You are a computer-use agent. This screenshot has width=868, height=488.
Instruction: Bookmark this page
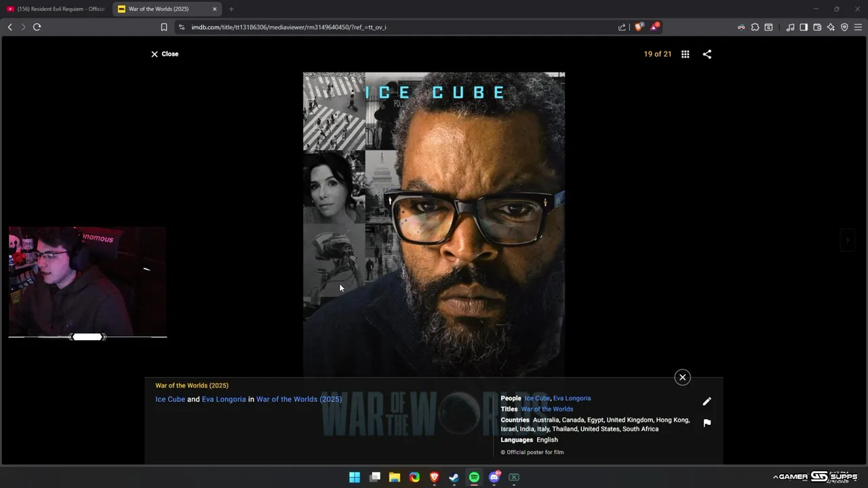click(x=164, y=27)
